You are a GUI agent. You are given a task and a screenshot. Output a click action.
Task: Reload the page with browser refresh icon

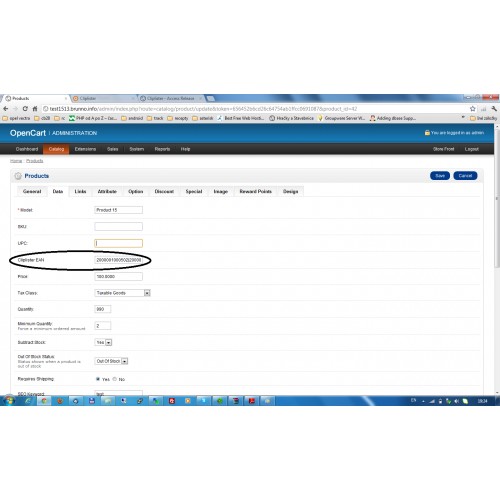(x=25, y=109)
